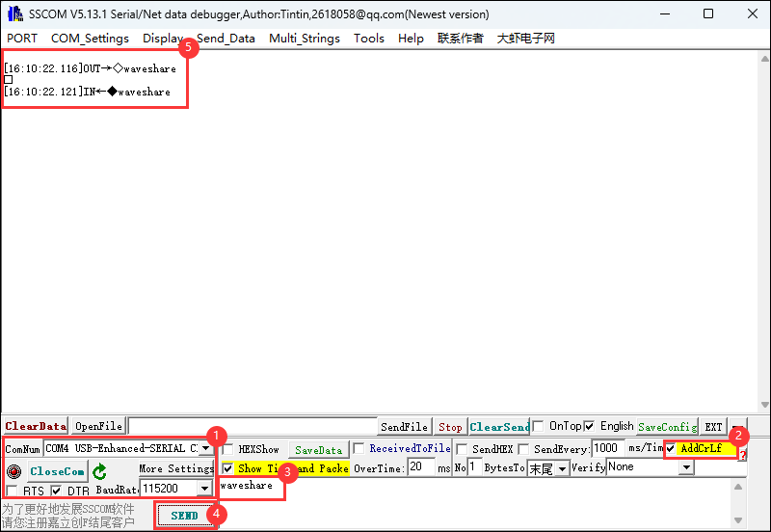Toggle the RTS checkbox

point(12,491)
